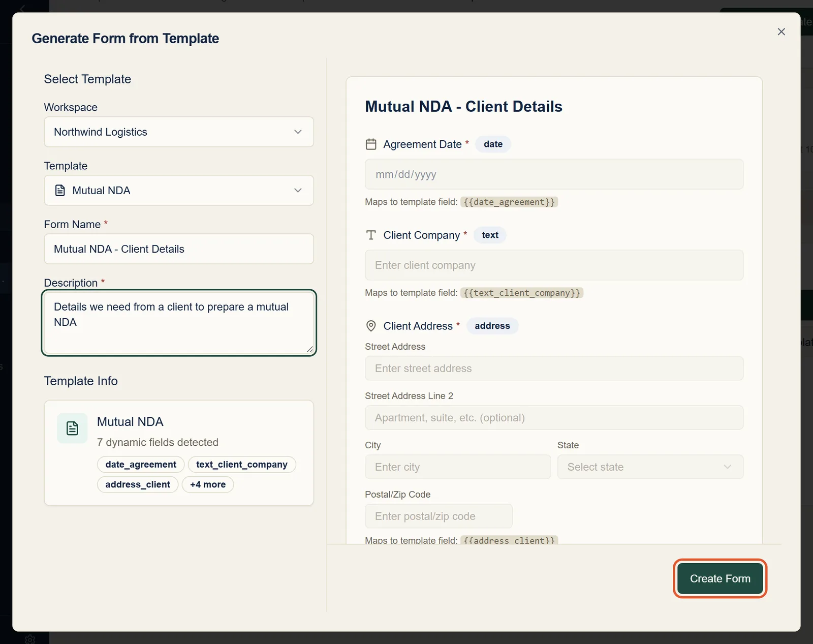Open the Template dropdown showing Mutual NDA
This screenshot has height=644, width=813.
179,191
